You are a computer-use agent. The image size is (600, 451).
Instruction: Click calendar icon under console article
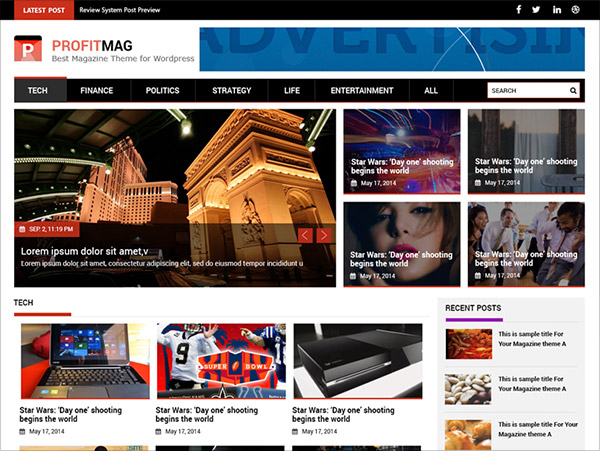pos(295,431)
